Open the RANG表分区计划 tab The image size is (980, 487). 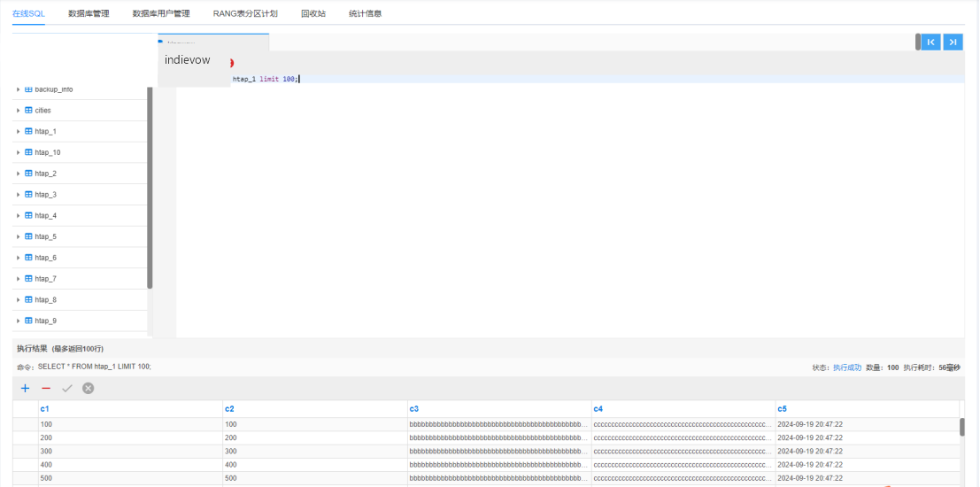coord(245,13)
